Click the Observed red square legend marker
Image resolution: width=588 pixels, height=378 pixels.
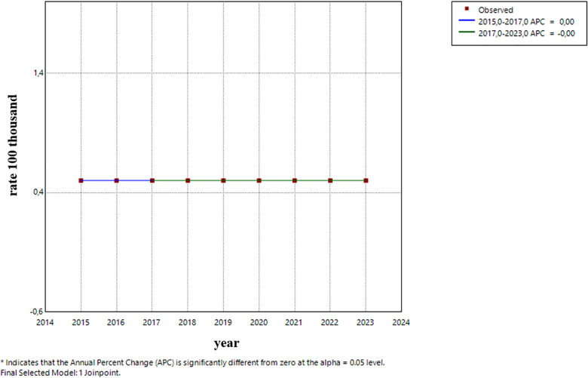[467, 8]
